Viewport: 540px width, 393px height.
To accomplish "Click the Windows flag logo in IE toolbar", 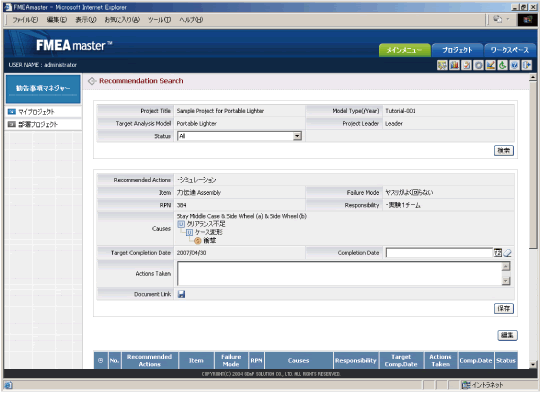I will click(x=527, y=20).
